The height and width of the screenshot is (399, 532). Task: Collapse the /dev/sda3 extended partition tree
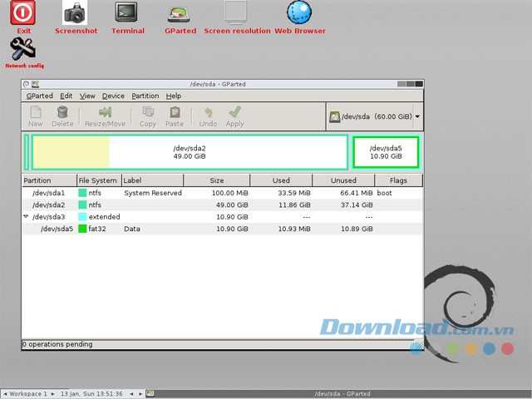[26, 216]
